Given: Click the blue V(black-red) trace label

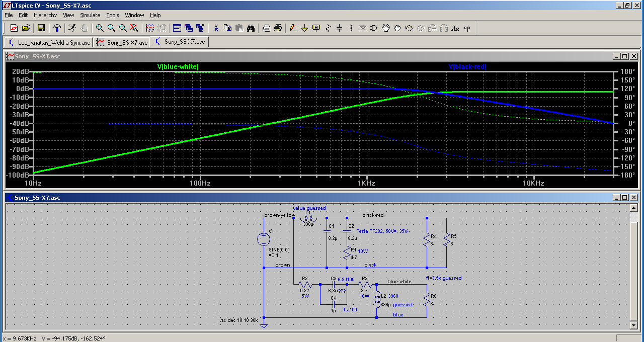Looking at the screenshot, I should point(467,67).
